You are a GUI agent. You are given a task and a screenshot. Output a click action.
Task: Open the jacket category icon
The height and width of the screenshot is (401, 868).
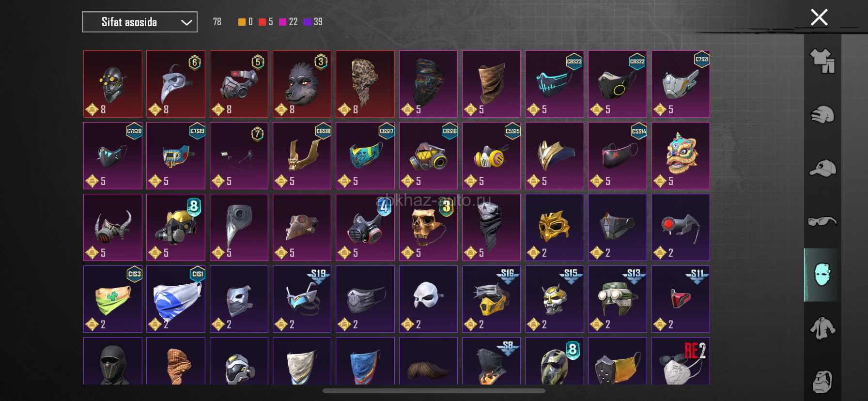(822, 328)
